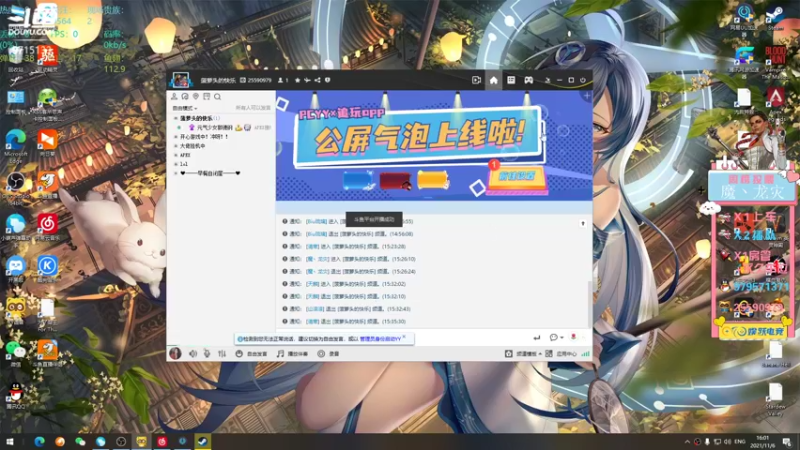Click the 14:56:08 leave-channel notice

click(348, 234)
